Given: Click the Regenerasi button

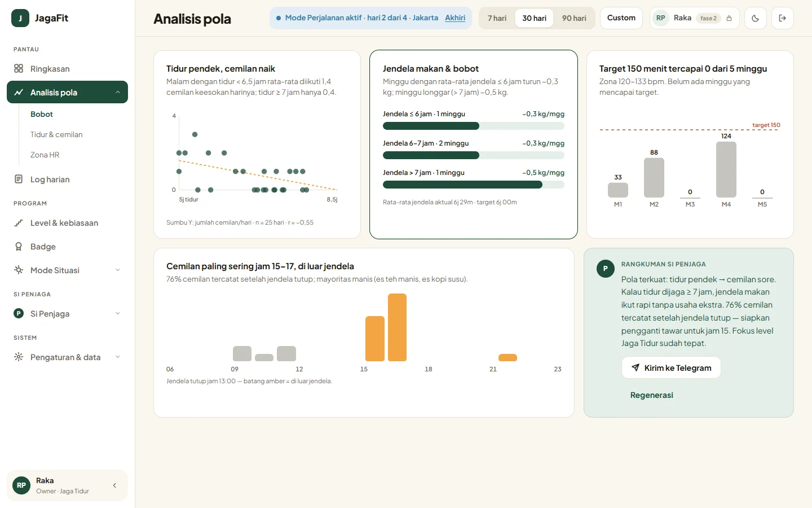Looking at the screenshot, I should tap(652, 395).
